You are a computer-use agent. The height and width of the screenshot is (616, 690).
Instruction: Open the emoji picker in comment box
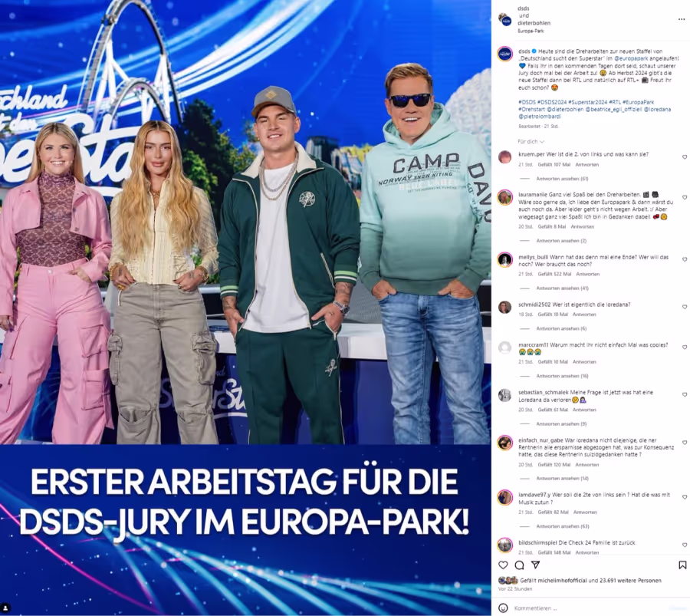click(503, 608)
